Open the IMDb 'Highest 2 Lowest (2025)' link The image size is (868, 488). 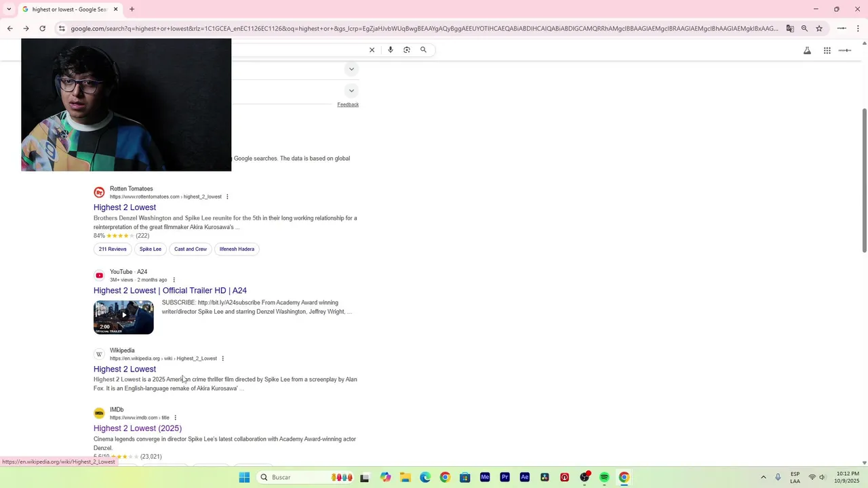coord(138,428)
